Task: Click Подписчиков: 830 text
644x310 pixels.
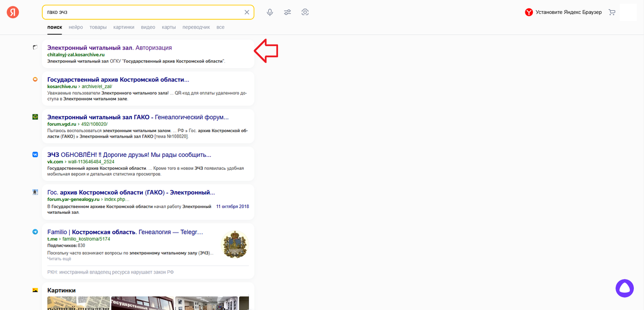Action: tap(66, 246)
